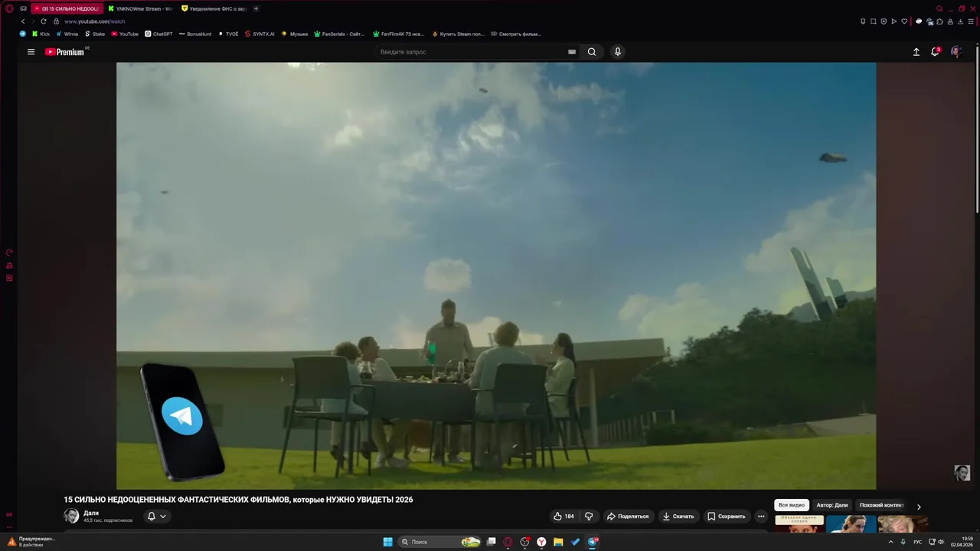
Task: Open the Дали channel avatar
Action: click(71, 517)
